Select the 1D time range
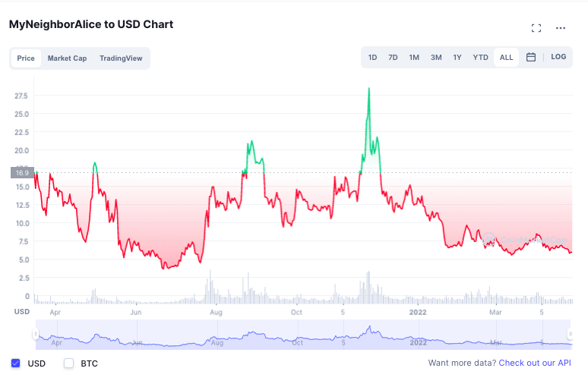588x384 pixels. (372, 58)
